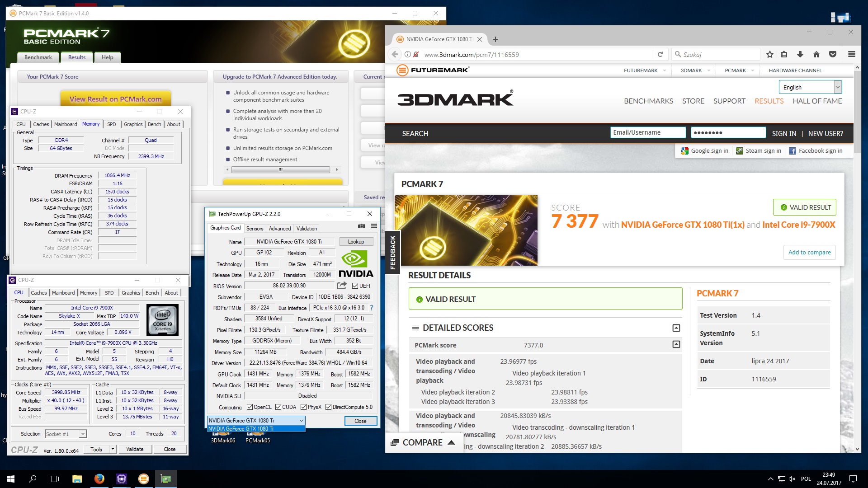Image resolution: width=868 pixels, height=488 pixels.
Task: Open Windows Start menu
Action: coord(11,479)
